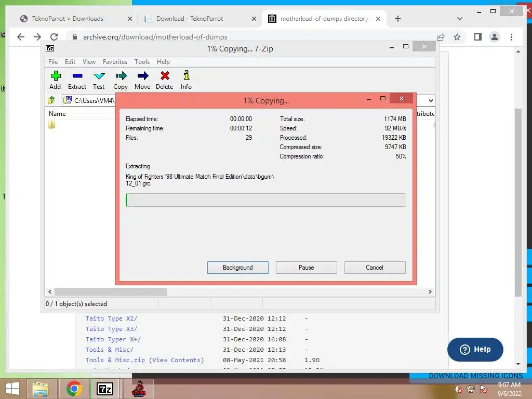The image size is (532, 399).
Task: Switch to 7-Zip on taskbar
Action: click(104, 389)
